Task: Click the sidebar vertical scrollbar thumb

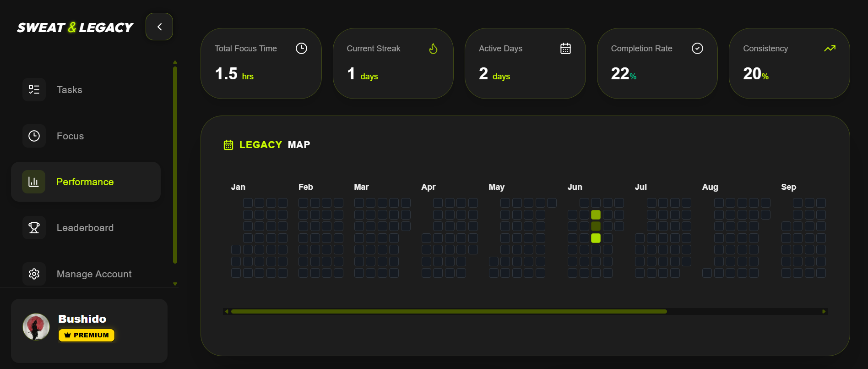Action: tap(175, 165)
